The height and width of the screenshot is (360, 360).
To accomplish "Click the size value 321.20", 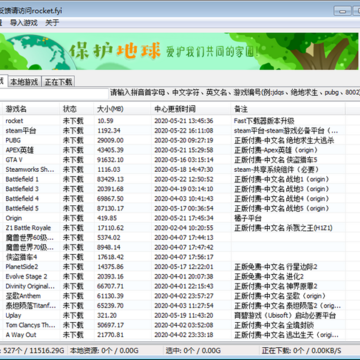I will pos(107,315).
